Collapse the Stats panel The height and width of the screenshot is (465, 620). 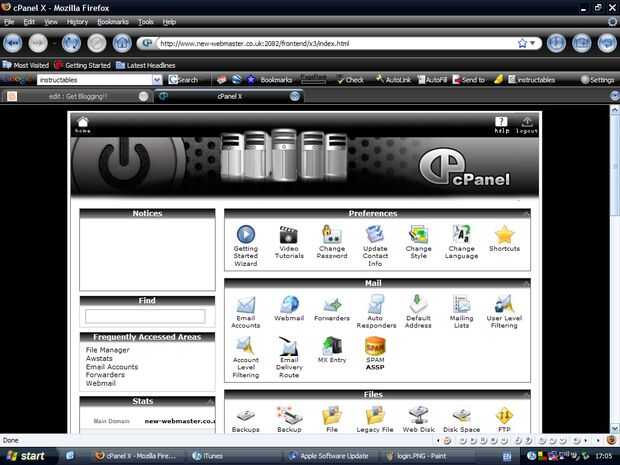pyautogui.click(x=210, y=401)
